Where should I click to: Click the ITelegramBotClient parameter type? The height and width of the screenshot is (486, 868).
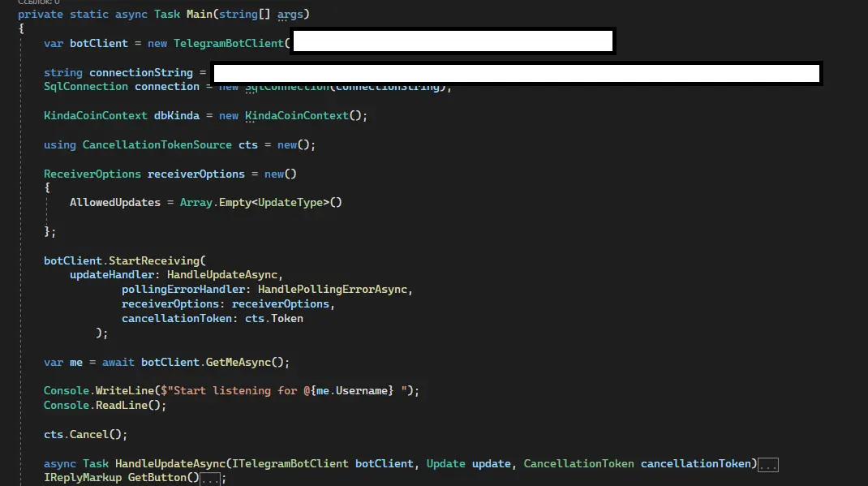click(290, 463)
